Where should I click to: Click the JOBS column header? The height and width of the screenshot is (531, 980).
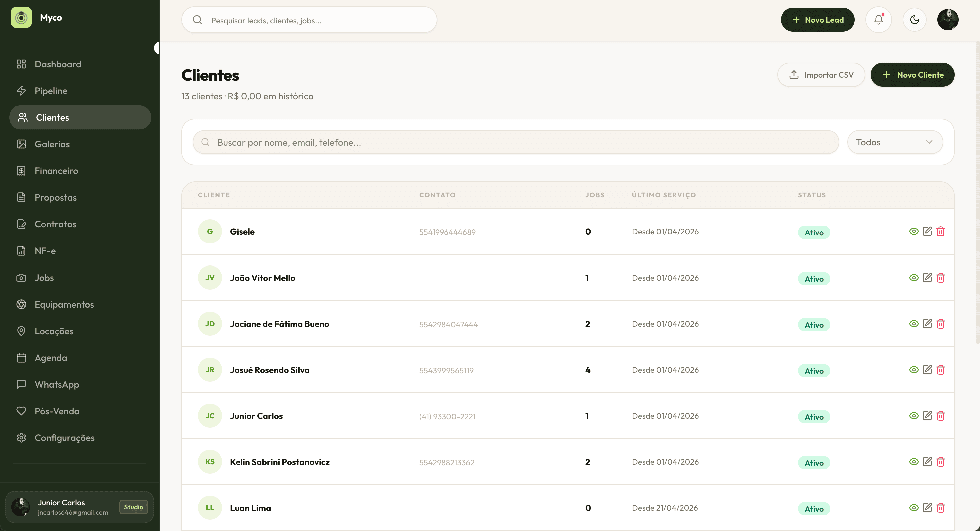pos(595,195)
